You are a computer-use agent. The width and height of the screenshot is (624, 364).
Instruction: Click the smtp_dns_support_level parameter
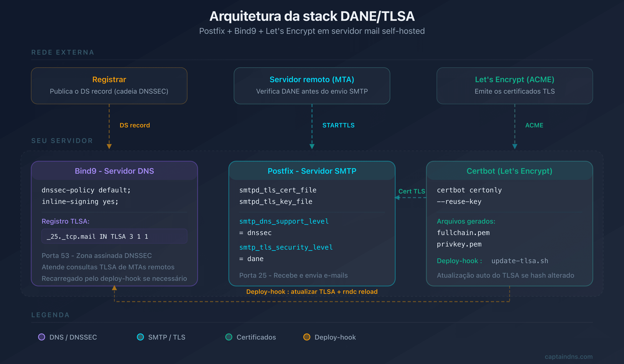click(x=284, y=221)
